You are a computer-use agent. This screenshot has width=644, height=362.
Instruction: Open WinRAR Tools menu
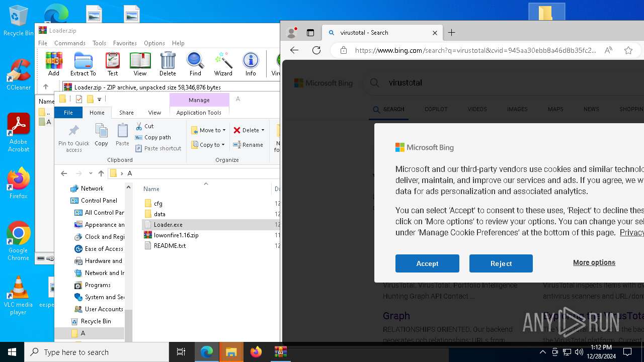[x=99, y=43]
